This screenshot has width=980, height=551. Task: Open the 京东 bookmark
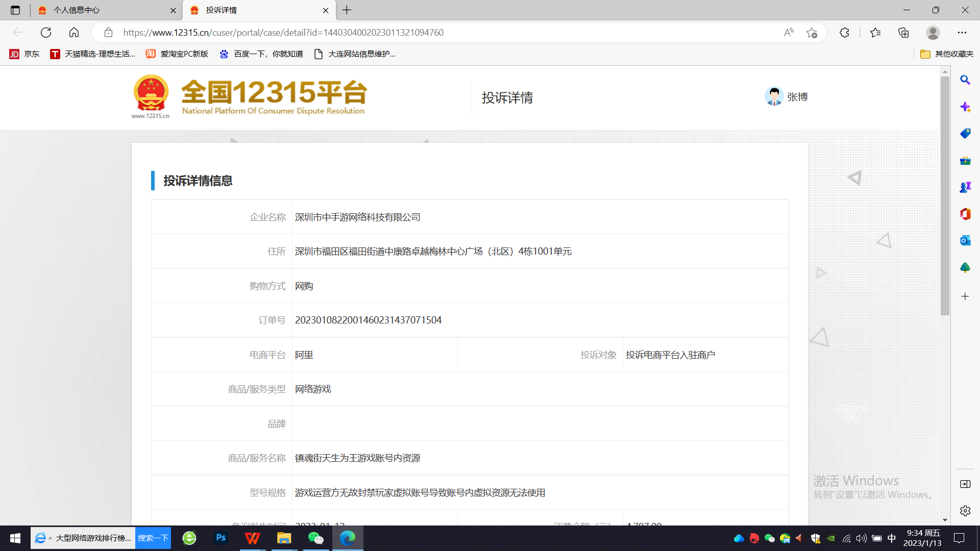point(24,54)
